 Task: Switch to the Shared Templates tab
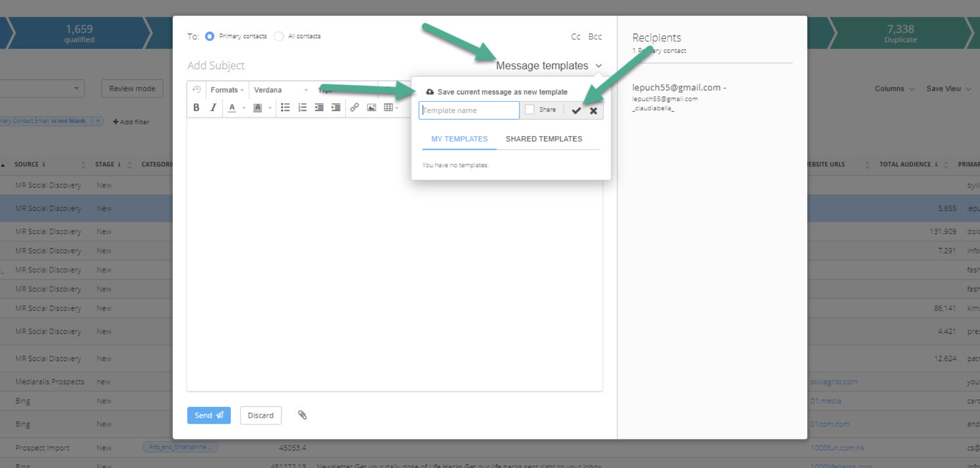[544, 139]
